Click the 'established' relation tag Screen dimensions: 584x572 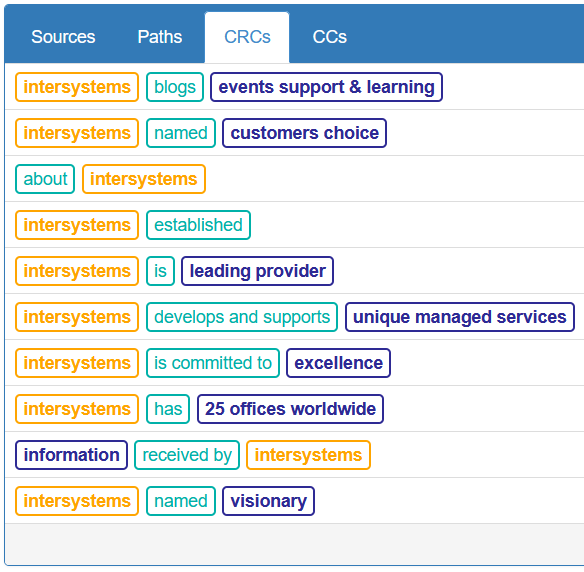pos(198,225)
